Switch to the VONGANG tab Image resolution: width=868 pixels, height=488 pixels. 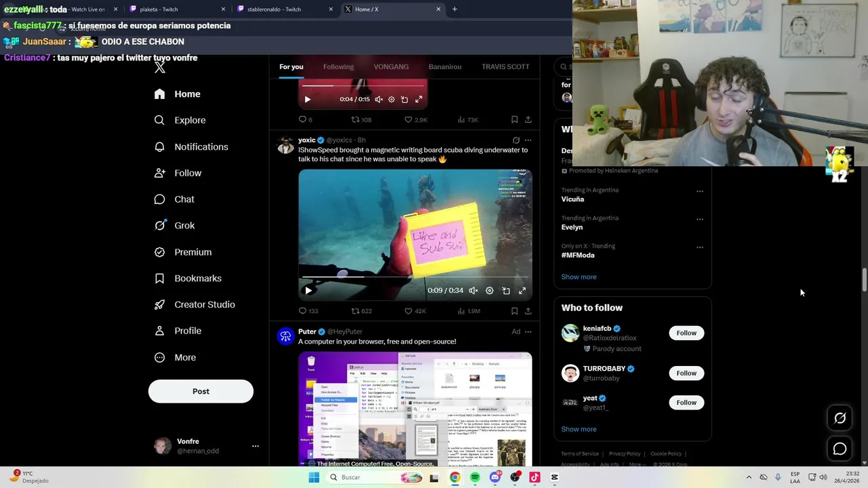point(391,66)
